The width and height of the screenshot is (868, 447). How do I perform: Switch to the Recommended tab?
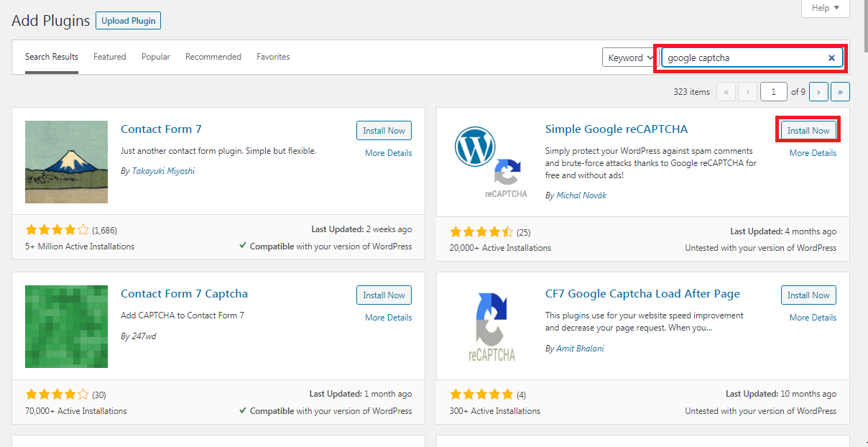tap(213, 57)
